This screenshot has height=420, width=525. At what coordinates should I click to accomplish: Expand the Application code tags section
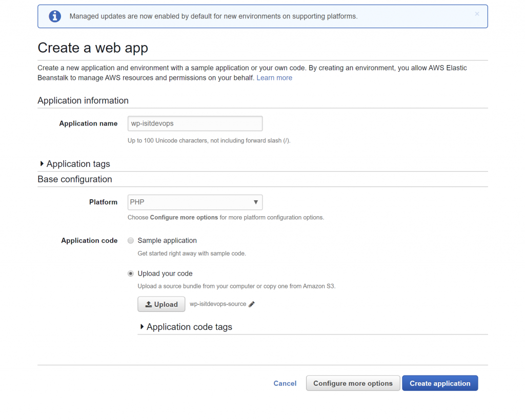pos(186,327)
